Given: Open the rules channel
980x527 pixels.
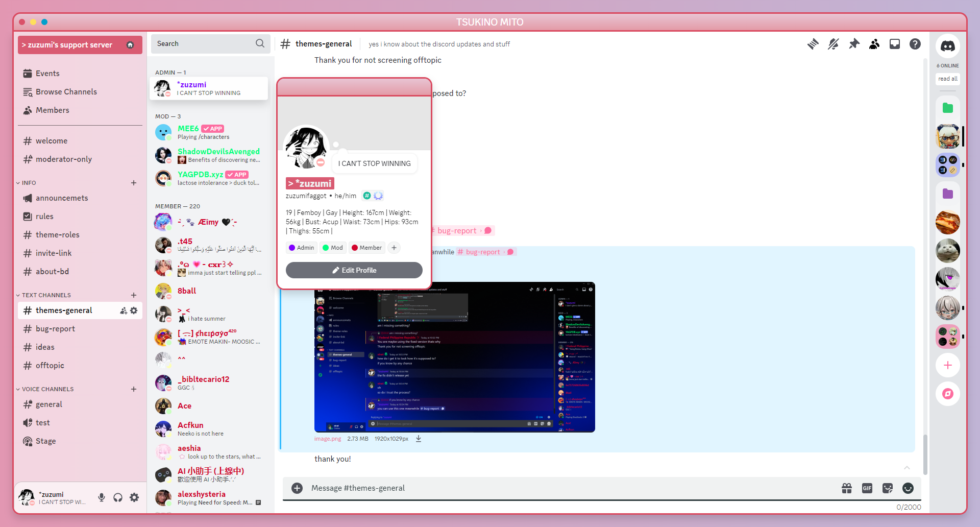Looking at the screenshot, I should tap(80, 217).
